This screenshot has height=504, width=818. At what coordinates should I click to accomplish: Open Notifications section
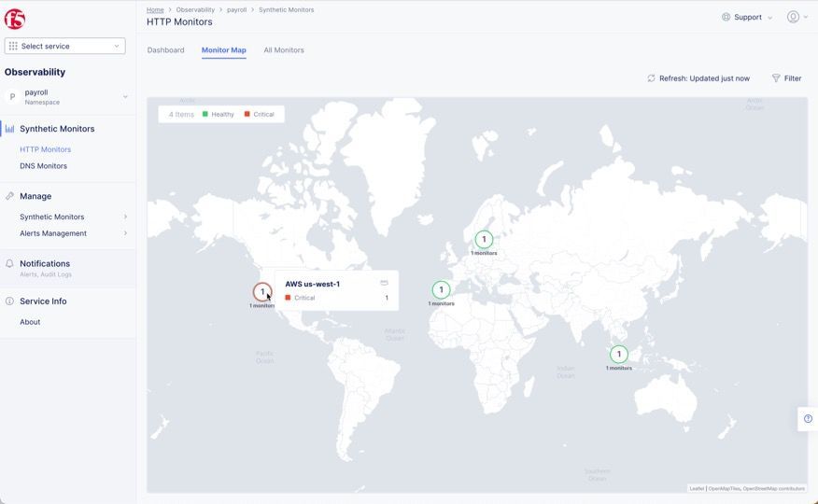(45, 264)
